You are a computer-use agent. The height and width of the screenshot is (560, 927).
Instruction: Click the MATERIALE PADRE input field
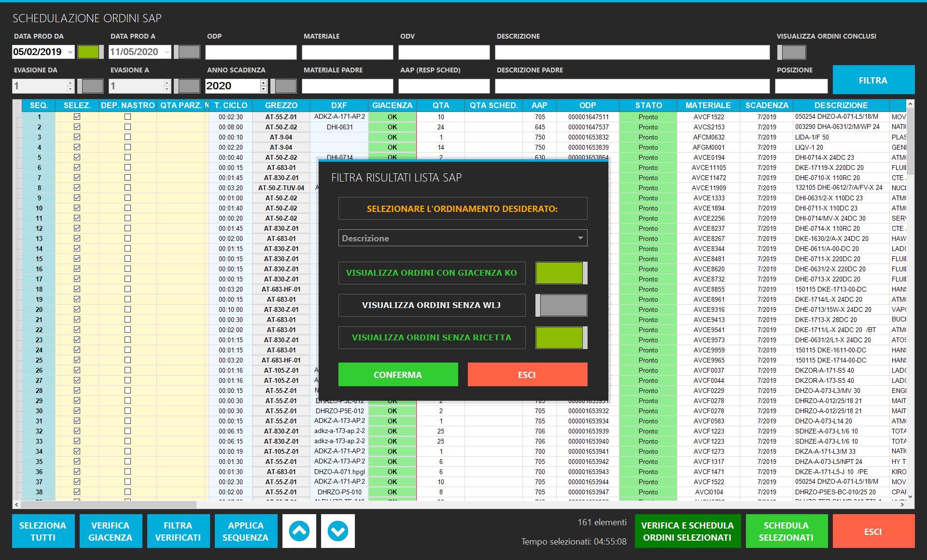(x=348, y=86)
